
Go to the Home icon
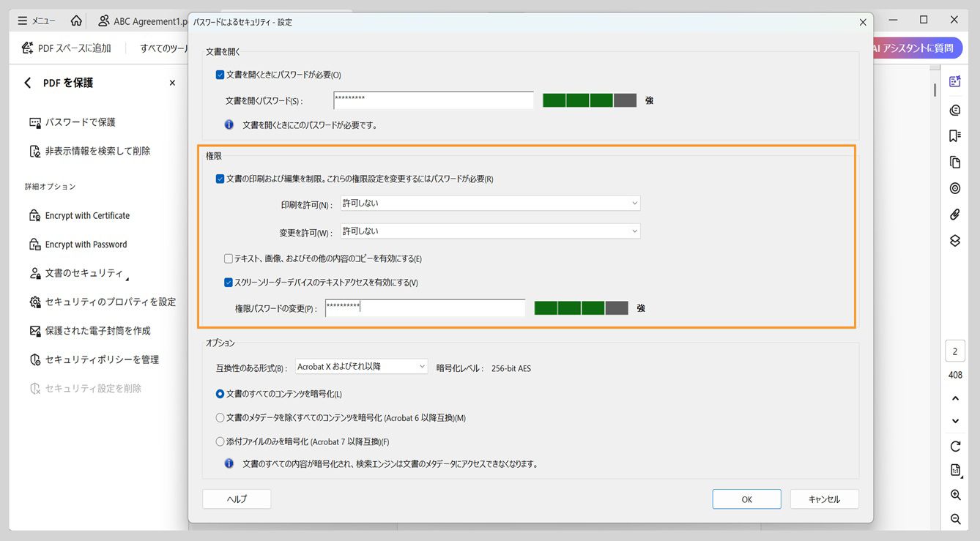coord(76,20)
